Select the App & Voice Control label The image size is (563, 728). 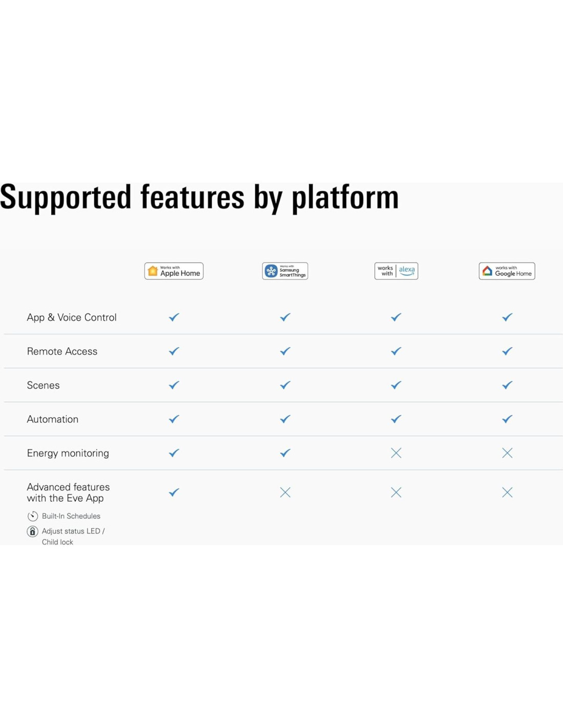(x=72, y=317)
